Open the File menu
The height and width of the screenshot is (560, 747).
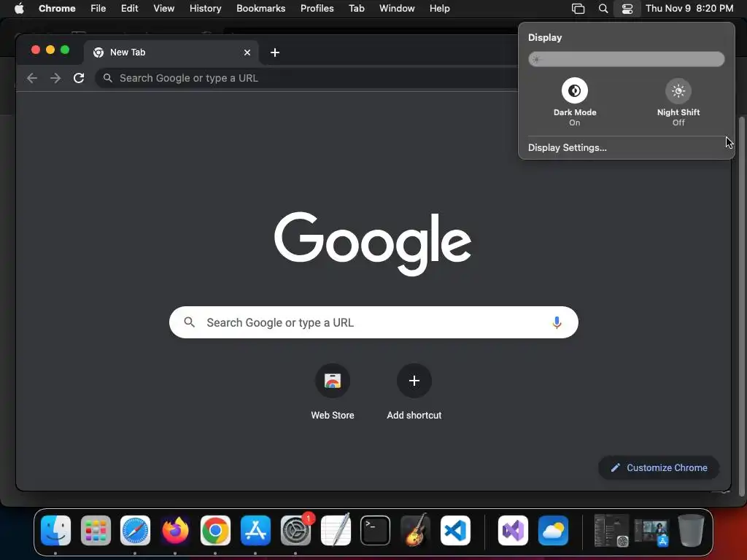point(98,9)
